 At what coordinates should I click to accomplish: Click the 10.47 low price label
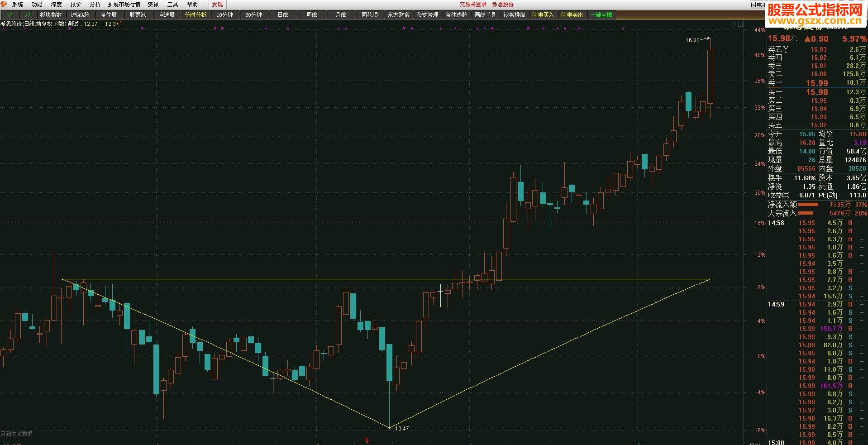click(x=402, y=428)
